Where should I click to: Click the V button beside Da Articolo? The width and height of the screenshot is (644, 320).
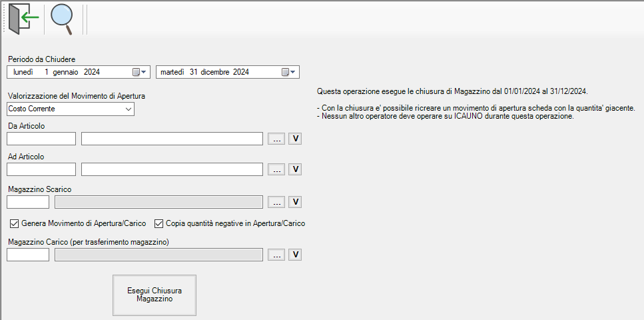click(295, 139)
